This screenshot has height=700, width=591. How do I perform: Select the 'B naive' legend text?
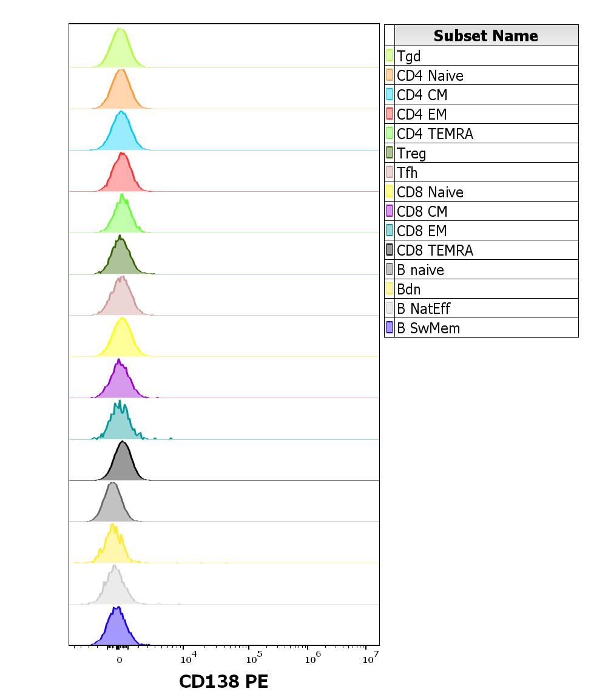click(x=420, y=270)
